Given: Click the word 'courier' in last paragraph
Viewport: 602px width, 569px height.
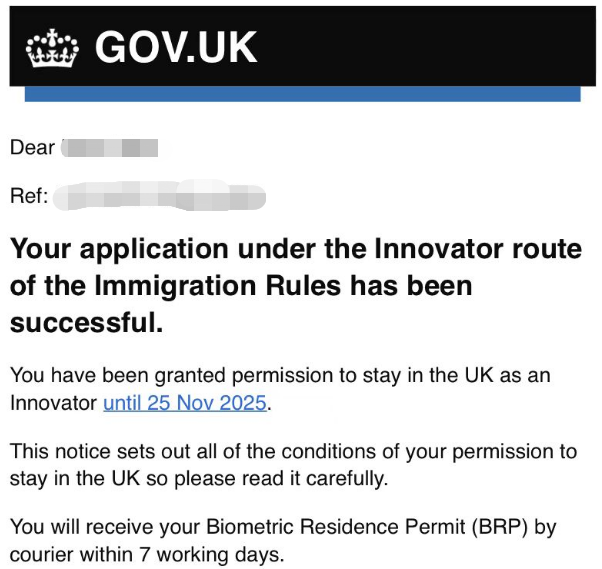Looking at the screenshot, I should (x=41, y=555).
